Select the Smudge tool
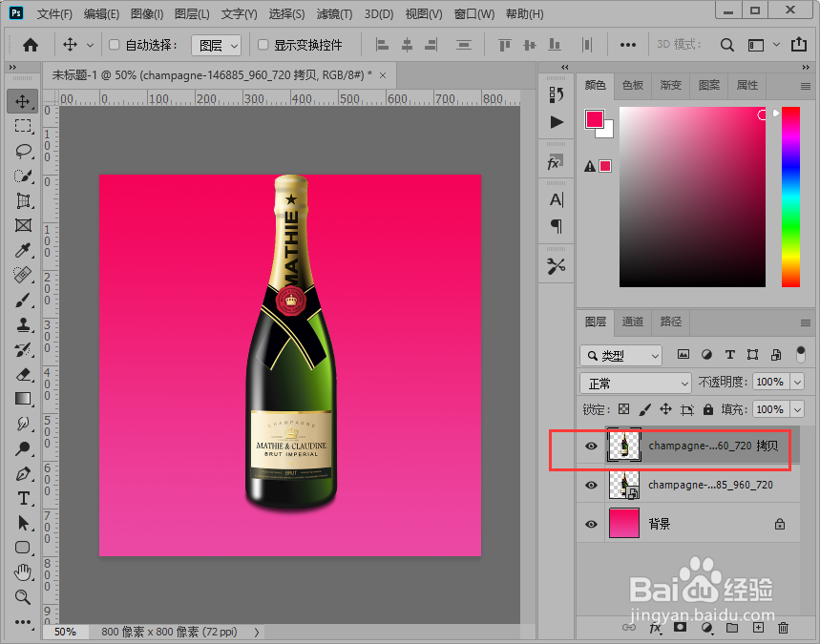 pos(23,424)
